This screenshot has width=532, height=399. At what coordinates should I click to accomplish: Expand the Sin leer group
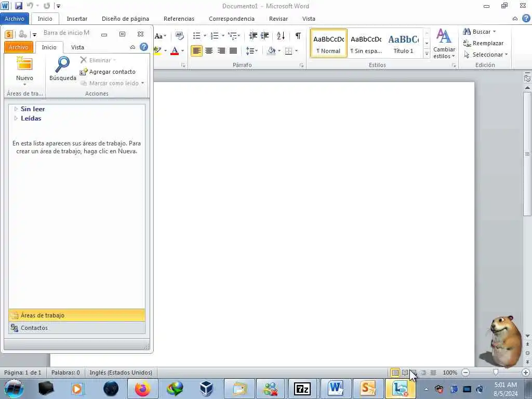(x=16, y=109)
